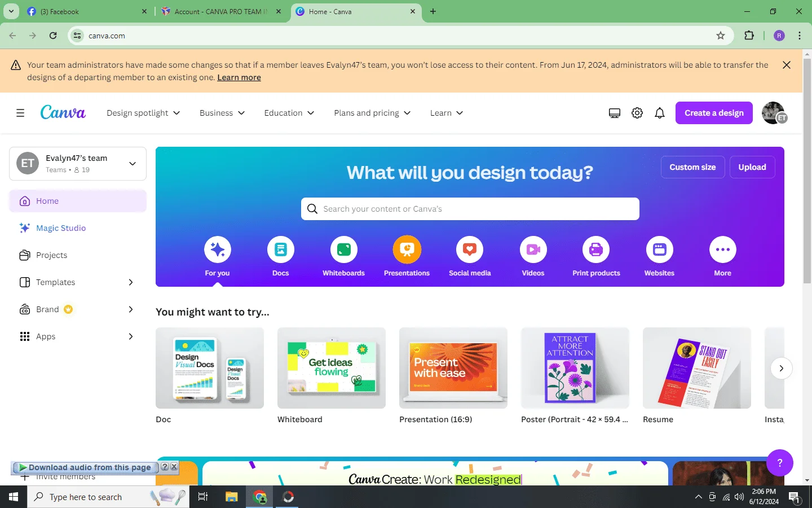
Task: Select the For you category icon
Action: (x=218, y=249)
